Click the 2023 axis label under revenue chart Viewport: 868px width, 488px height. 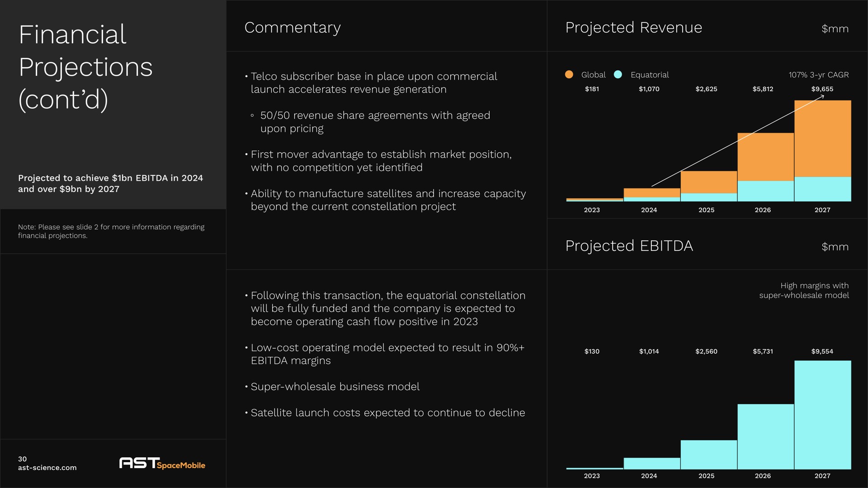click(592, 210)
